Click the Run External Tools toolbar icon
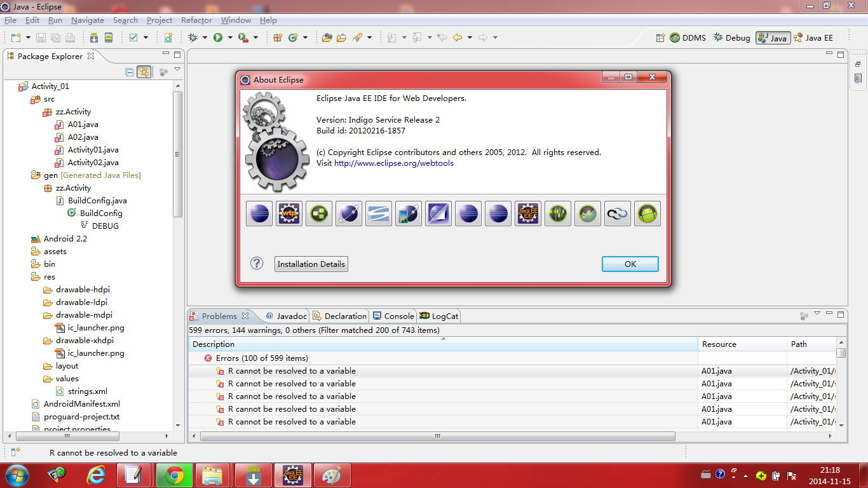Screen dimensions: 868x488 click(243, 37)
